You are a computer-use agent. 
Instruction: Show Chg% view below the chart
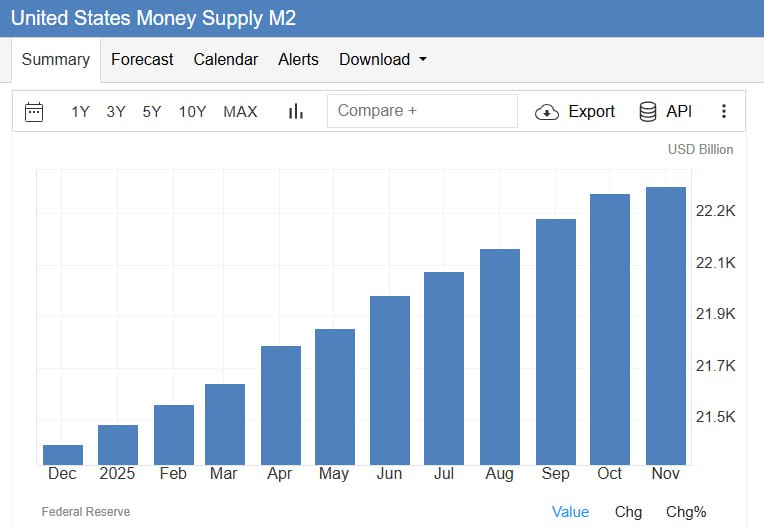coord(686,511)
